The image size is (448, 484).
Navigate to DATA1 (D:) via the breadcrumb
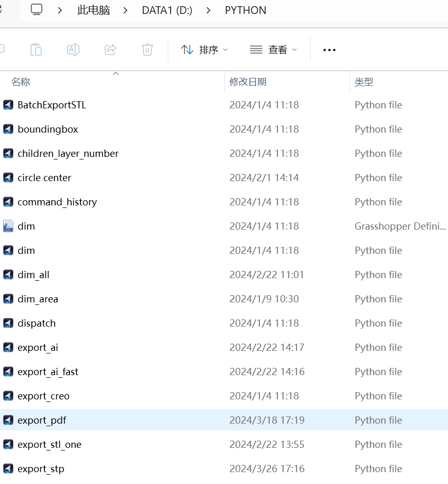(167, 10)
